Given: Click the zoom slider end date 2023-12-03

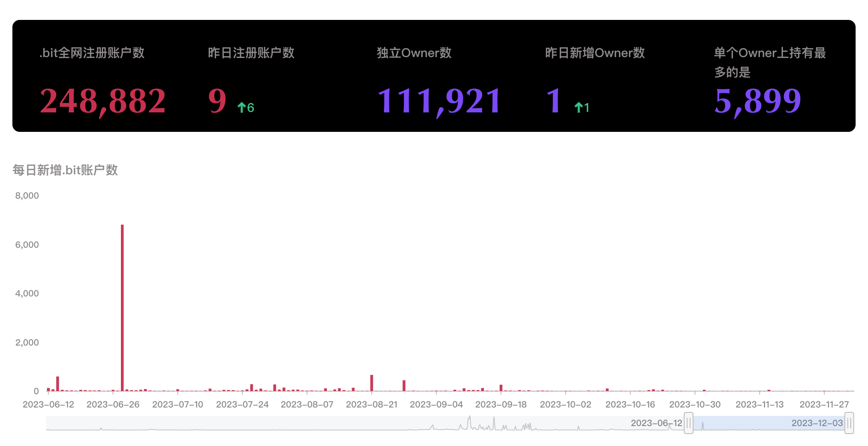Looking at the screenshot, I should click(x=817, y=423).
